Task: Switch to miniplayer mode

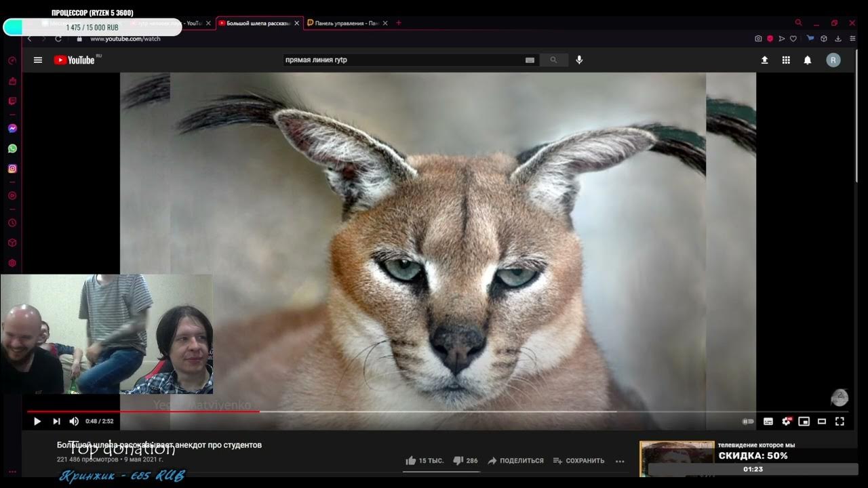Action: 804,422
